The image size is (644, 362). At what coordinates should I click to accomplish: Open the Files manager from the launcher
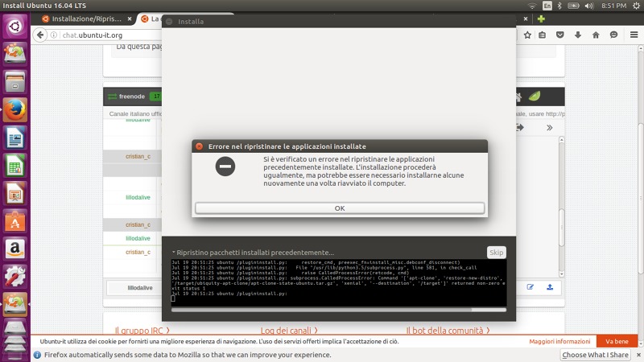[x=14, y=82]
